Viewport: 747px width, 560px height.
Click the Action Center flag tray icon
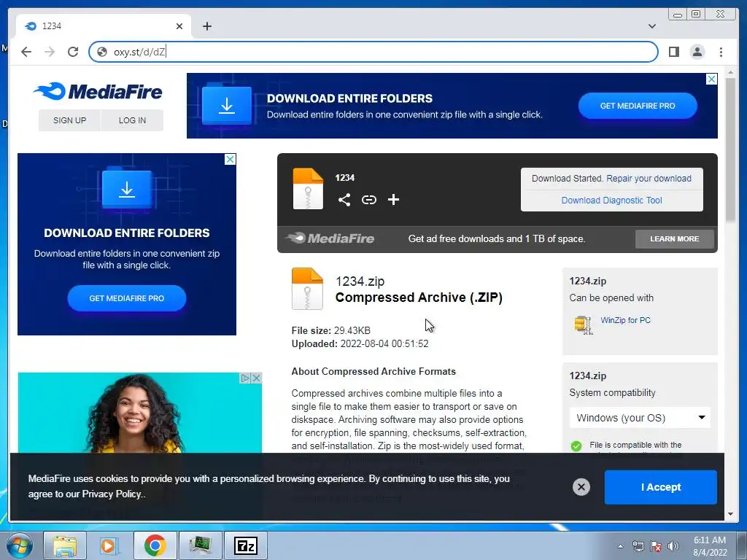[x=656, y=546]
